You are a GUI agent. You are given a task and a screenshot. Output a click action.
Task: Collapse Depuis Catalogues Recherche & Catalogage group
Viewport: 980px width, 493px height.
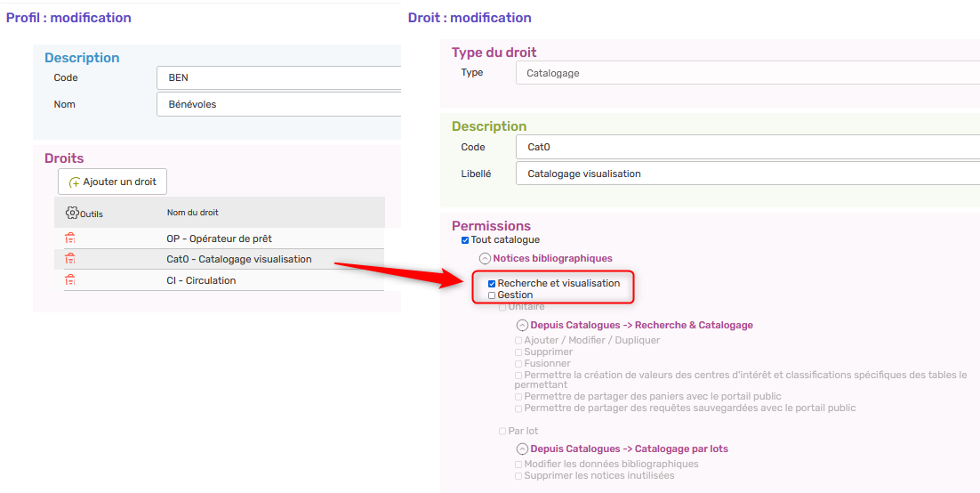[x=522, y=326]
